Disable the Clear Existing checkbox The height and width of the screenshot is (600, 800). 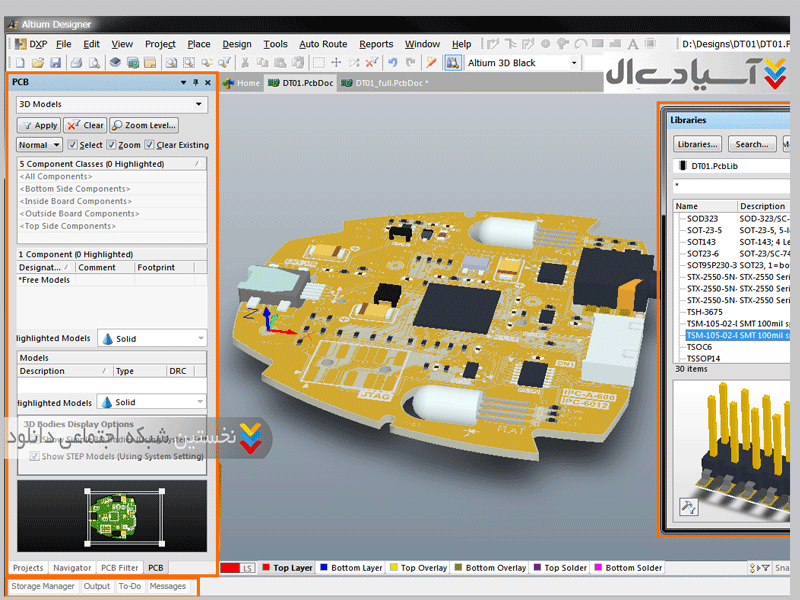150,145
